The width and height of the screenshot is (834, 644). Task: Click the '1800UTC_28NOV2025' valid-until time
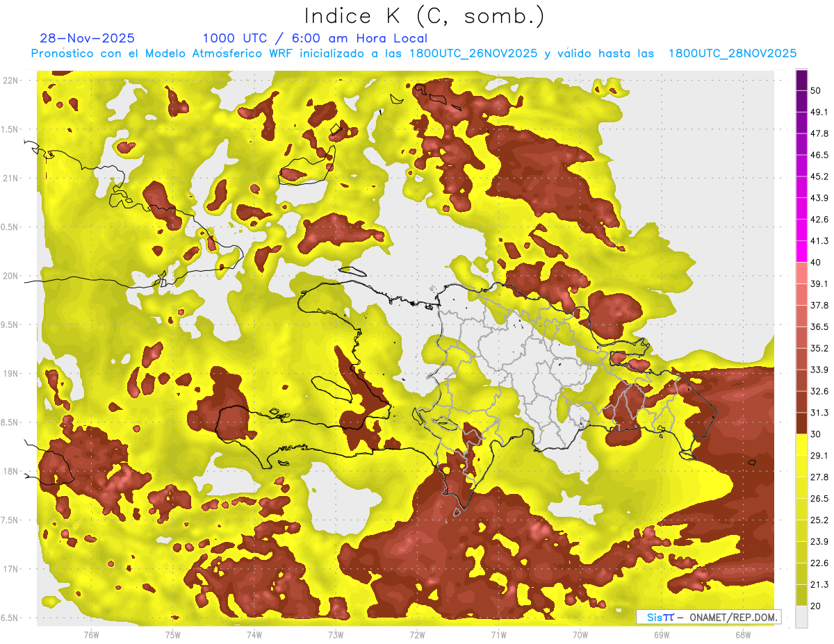(732, 53)
